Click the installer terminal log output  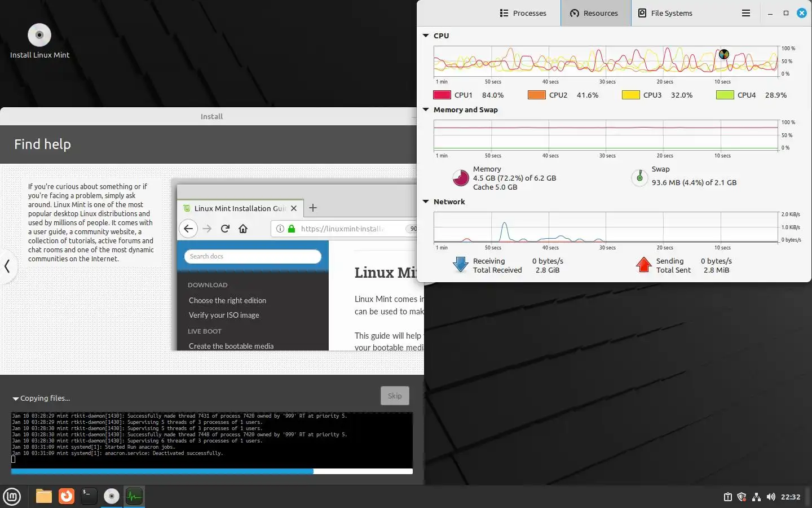coord(212,439)
